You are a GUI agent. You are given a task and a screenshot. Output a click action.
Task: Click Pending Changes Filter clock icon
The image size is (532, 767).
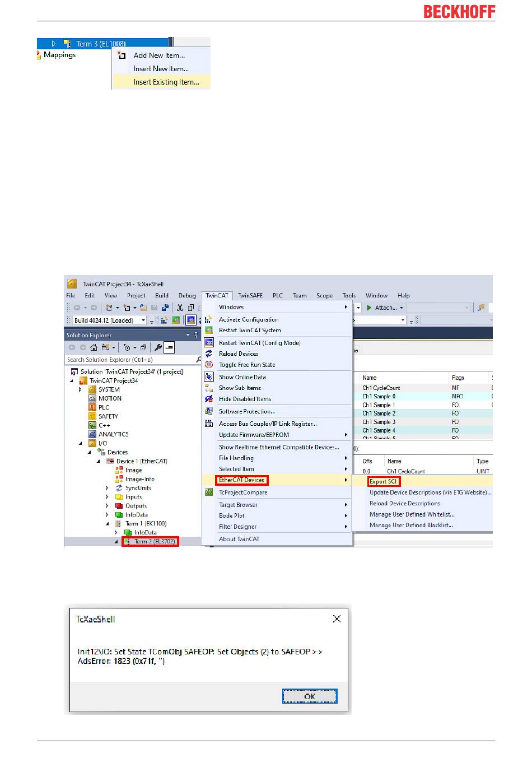[x=127, y=347]
